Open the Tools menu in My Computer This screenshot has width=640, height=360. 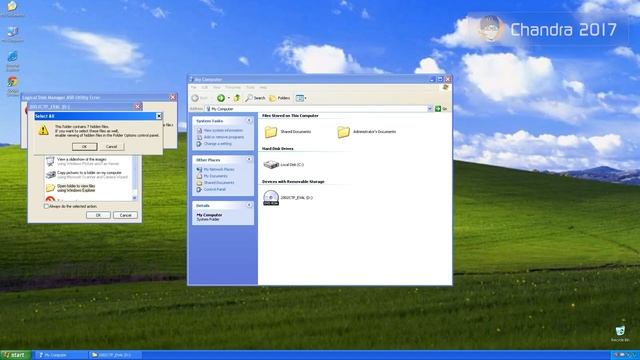coord(250,87)
